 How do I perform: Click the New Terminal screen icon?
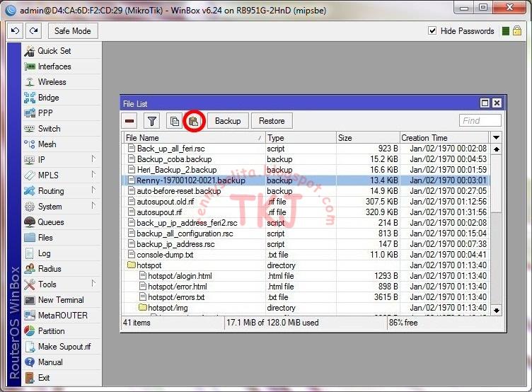click(30, 300)
